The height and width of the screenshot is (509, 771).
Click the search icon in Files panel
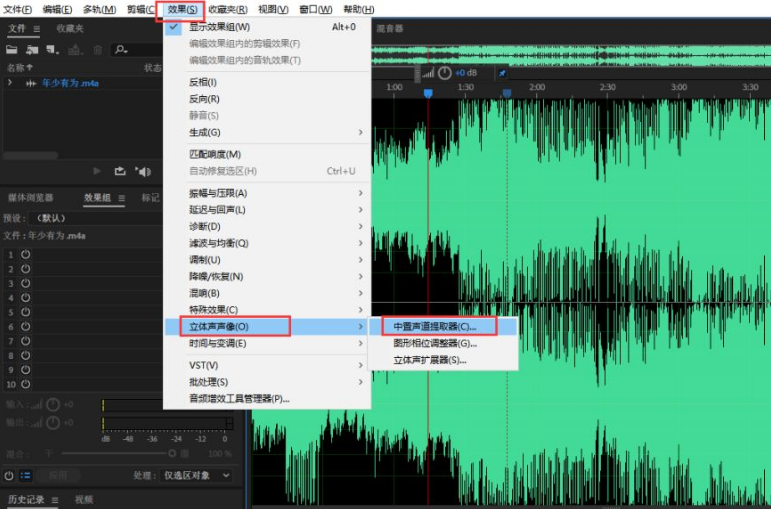tap(121, 49)
